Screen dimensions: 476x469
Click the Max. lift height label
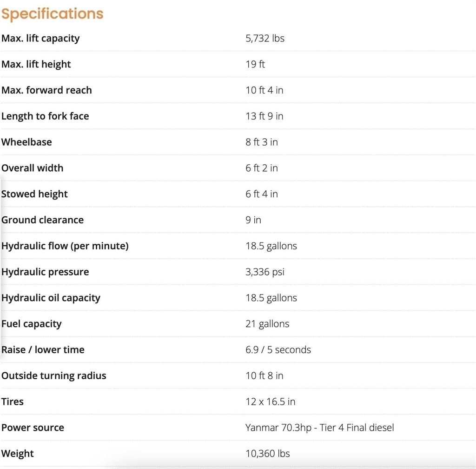coord(36,64)
